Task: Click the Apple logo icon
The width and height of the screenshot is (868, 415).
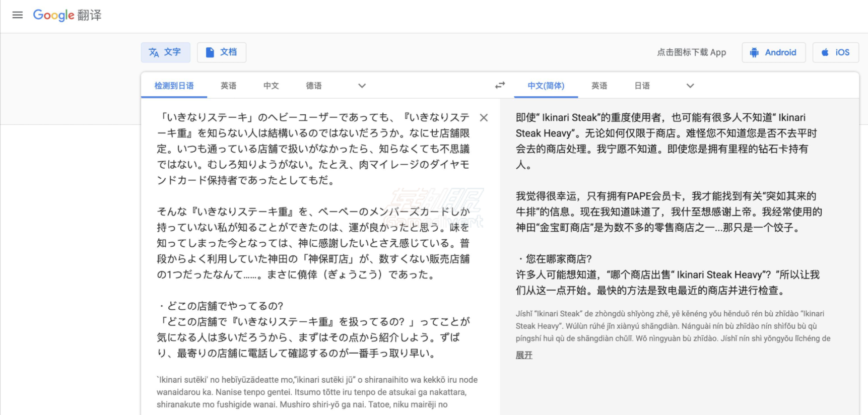Action: [x=825, y=52]
